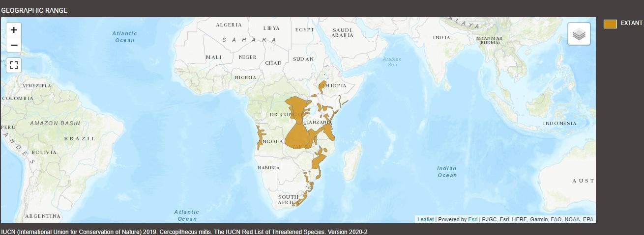Click the Indian Ocean label
Image resolution: width=644 pixels, height=235 pixels.
pyautogui.click(x=447, y=172)
